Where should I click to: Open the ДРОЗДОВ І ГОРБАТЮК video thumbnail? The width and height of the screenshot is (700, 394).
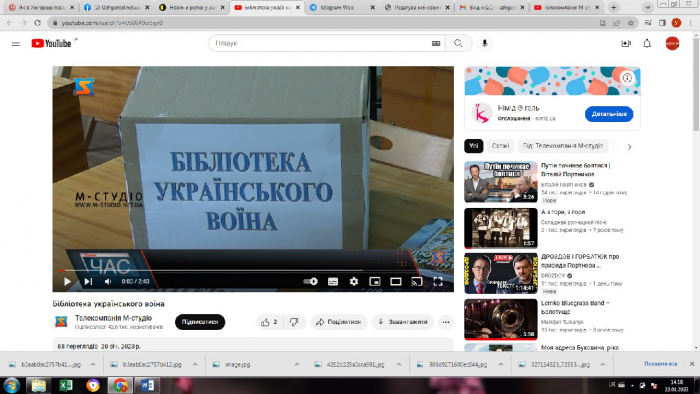[500, 274]
